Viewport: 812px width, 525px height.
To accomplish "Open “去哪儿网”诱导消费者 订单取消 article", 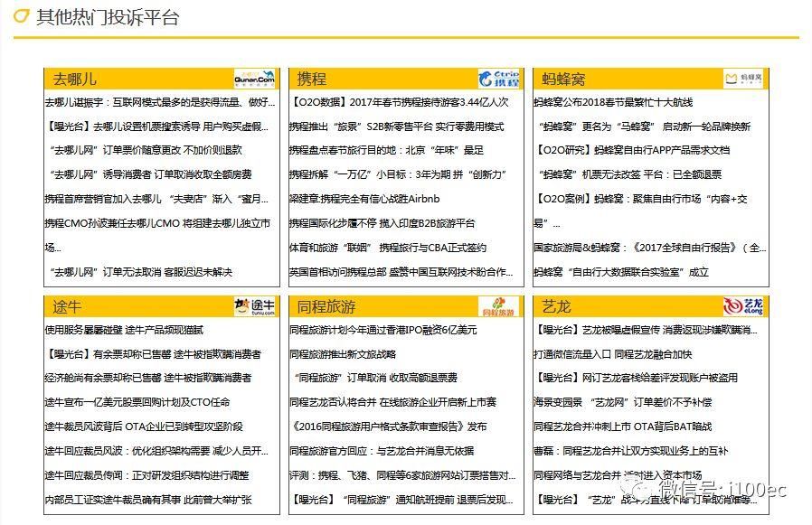I will pyautogui.click(x=151, y=174).
